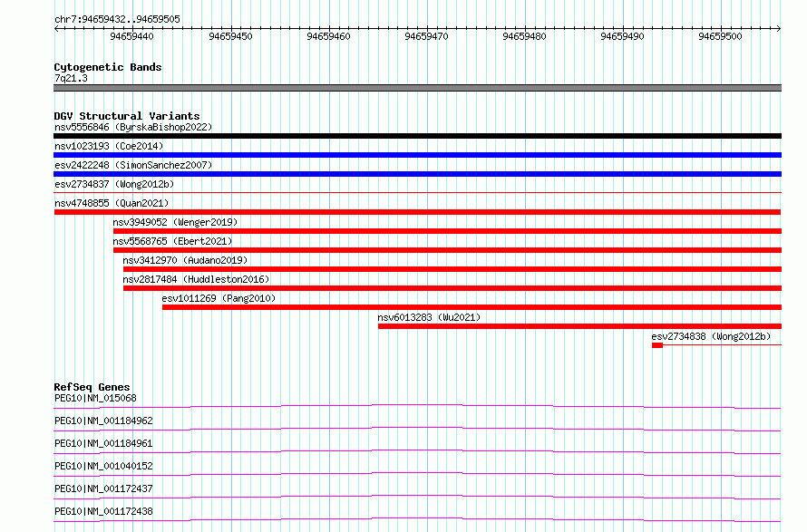Open variant esv2734838 (Wong2012b) label
This screenshot has width=807, height=532.
click(711, 336)
